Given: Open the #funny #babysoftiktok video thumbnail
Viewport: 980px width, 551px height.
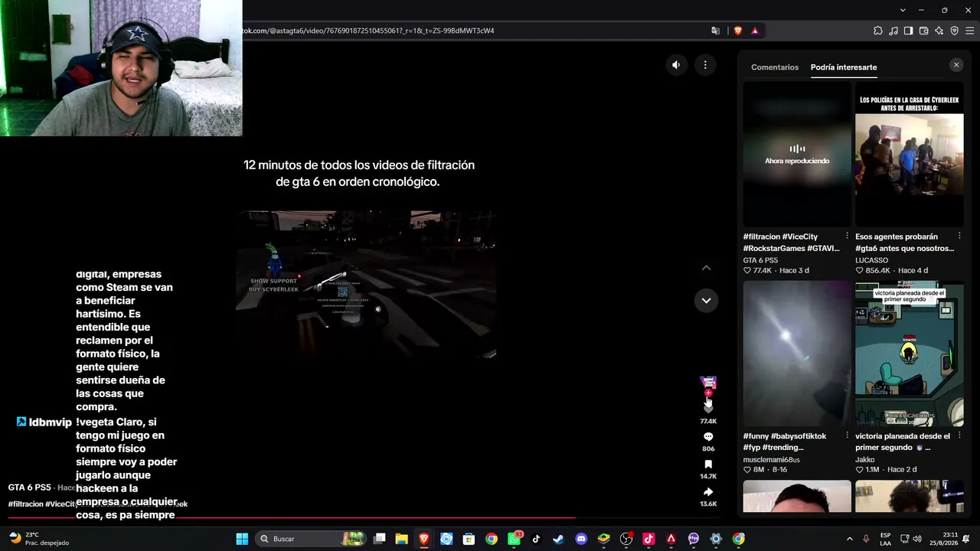Looking at the screenshot, I should click(x=797, y=354).
